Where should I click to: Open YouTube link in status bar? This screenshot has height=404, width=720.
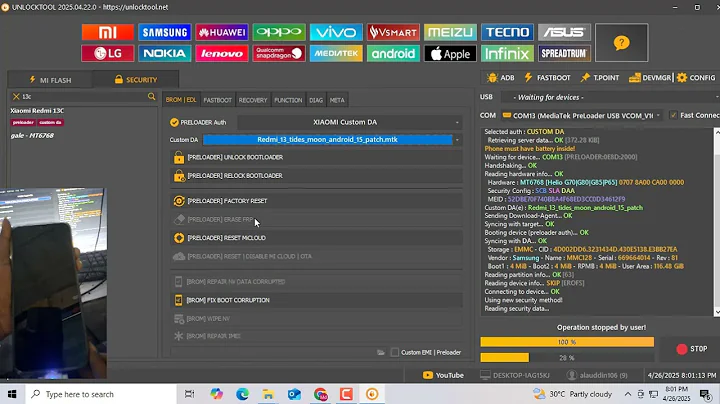click(443, 375)
